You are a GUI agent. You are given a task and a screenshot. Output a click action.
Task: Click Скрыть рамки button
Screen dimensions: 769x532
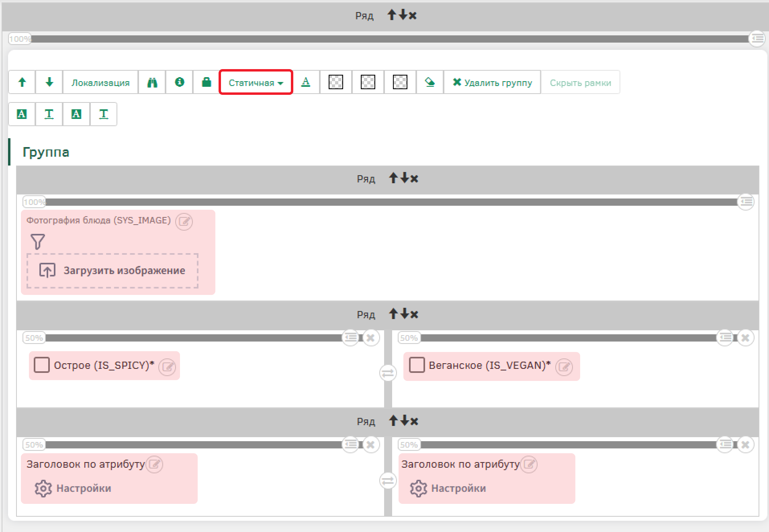coord(580,82)
